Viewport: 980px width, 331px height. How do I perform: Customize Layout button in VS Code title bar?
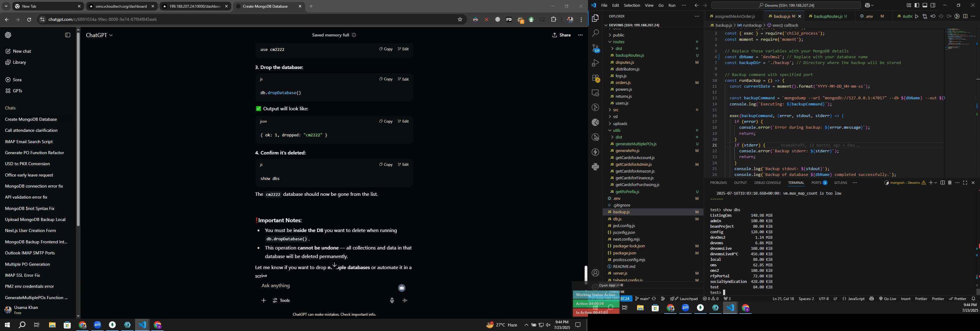(909, 5)
